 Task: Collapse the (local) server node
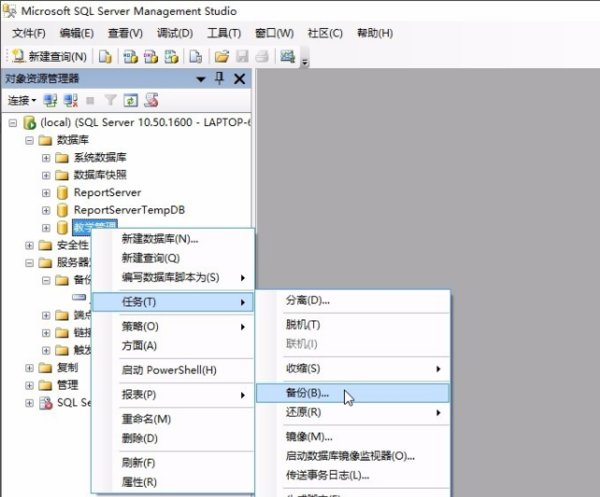pyautogui.click(x=13, y=123)
